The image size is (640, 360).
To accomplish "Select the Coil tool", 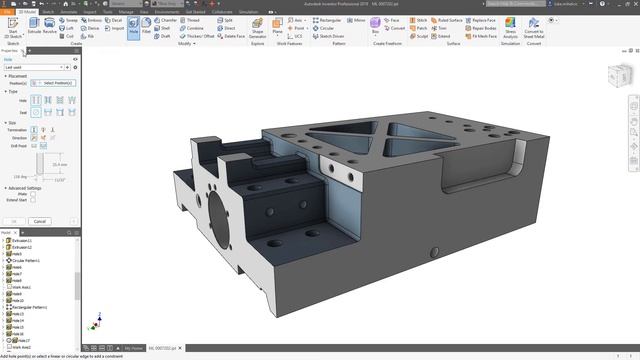I will coord(67,36).
